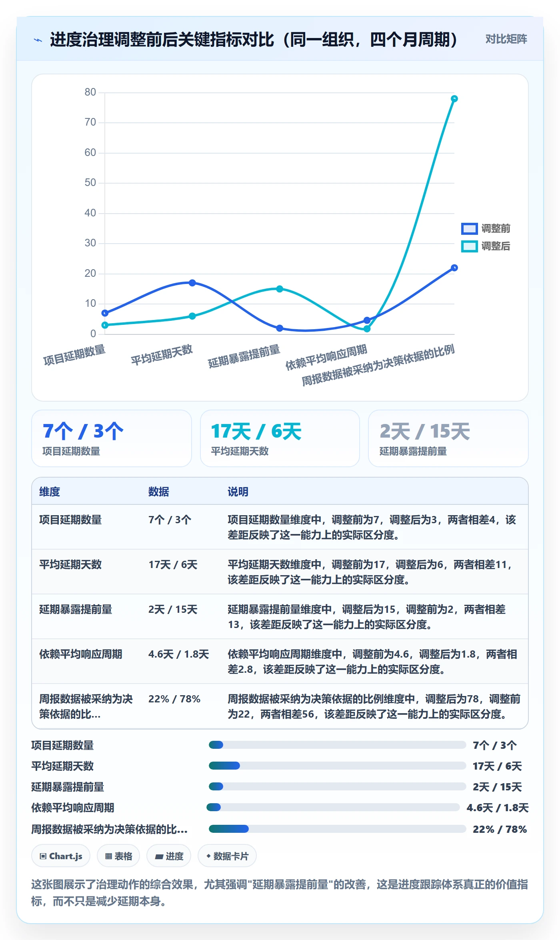
Task: Click the 进度 tag chip
Action: click(x=169, y=856)
